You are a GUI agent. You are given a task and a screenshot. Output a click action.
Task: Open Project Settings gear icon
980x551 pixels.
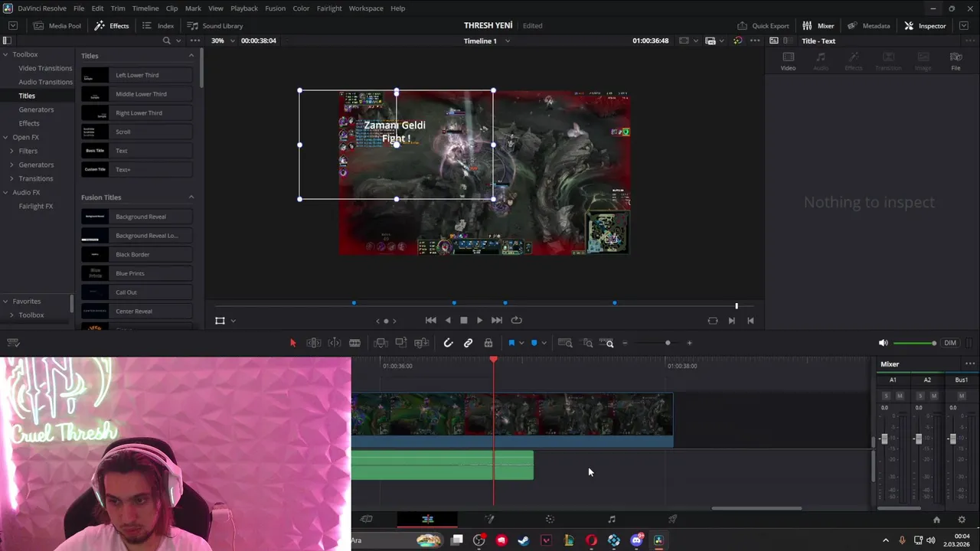tap(962, 520)
